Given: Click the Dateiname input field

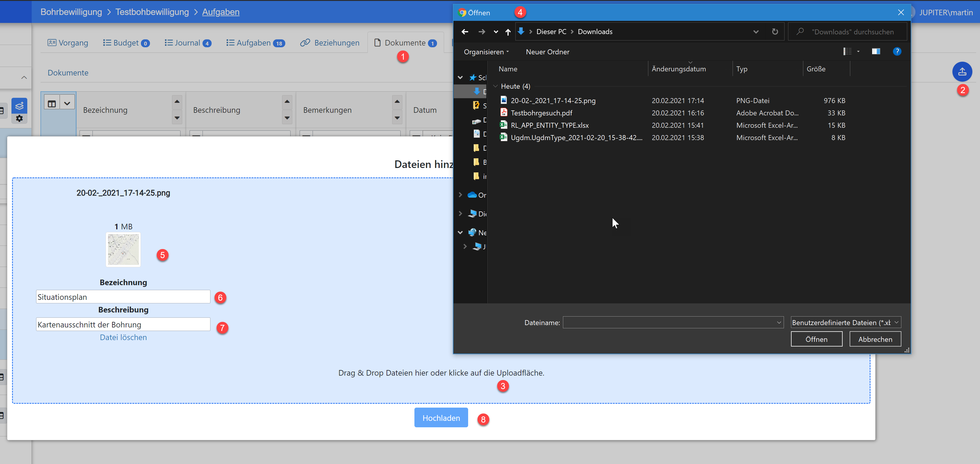Looking at the screenshot, I should tap(673, 322).
